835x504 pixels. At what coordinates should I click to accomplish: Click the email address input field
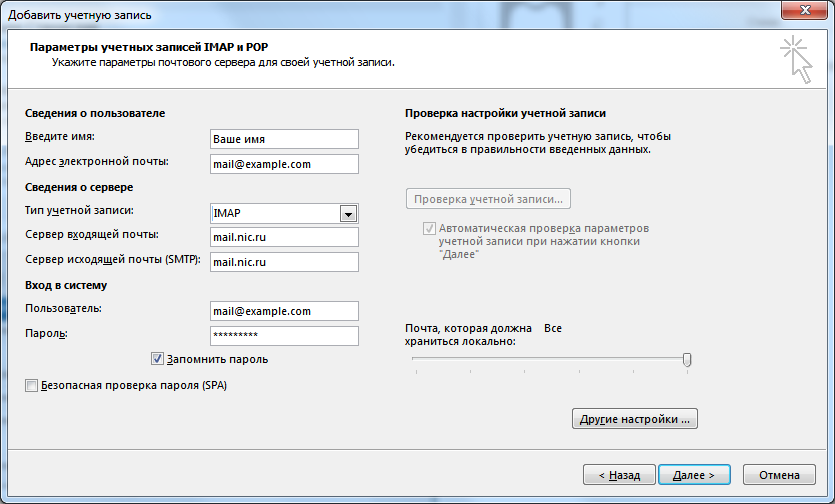pyautogui.click(x=284, y=164)
